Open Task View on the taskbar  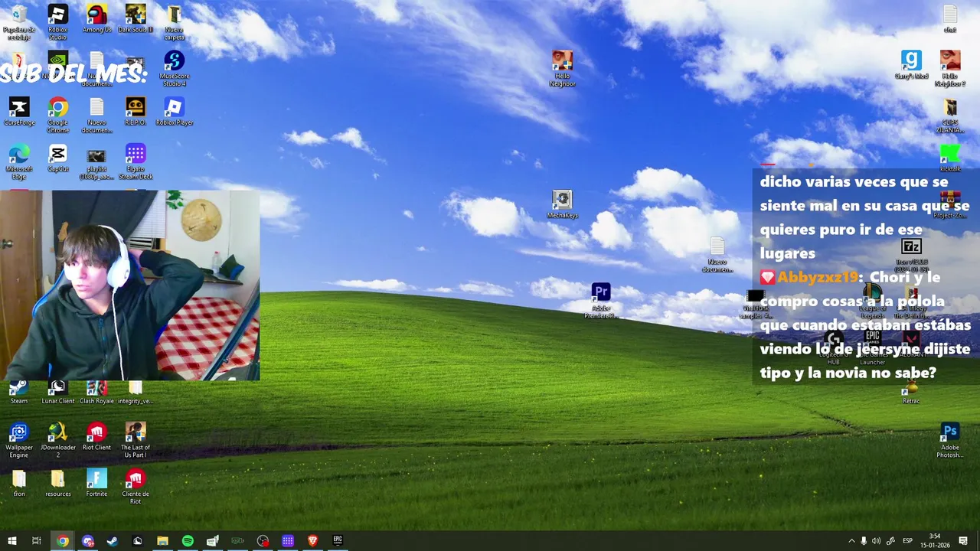[x=37, y=541]
